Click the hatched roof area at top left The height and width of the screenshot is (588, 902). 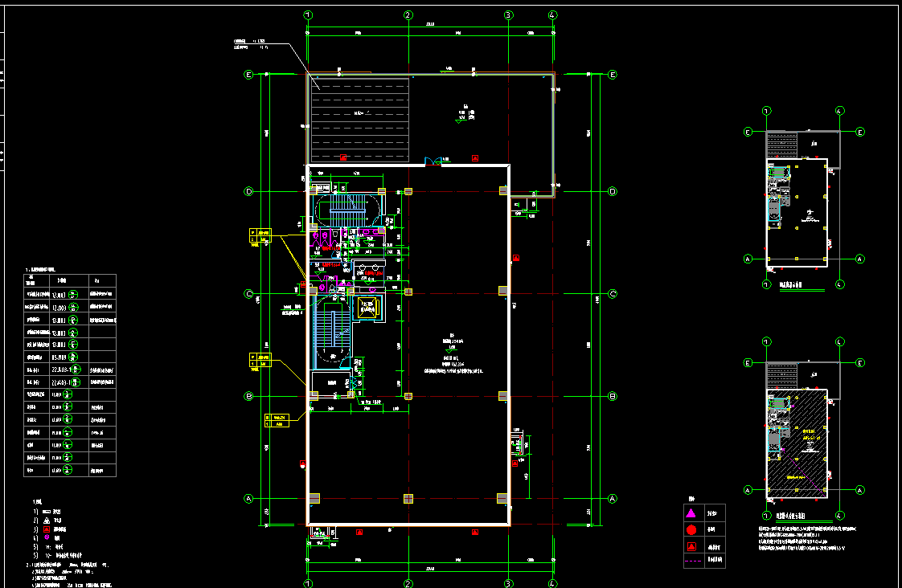tap(360, 119)
